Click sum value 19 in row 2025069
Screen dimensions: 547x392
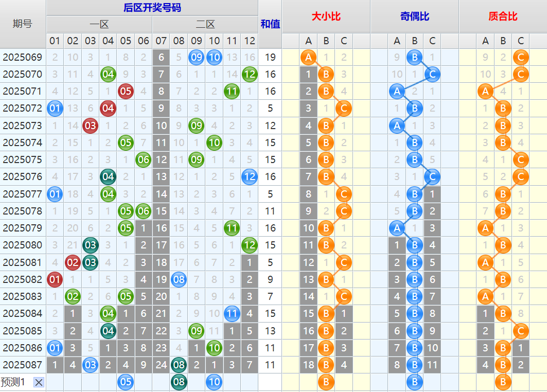(x=270, y=57)
